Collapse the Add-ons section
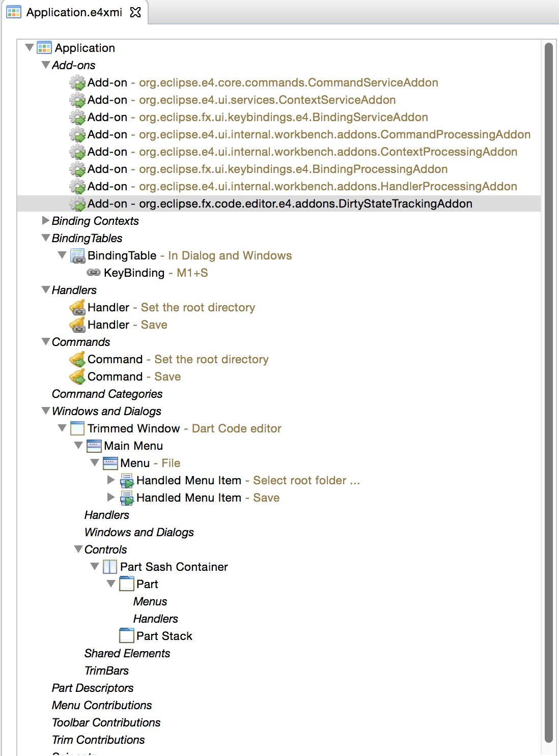The image size is (559, 756). tap(45, 65)
